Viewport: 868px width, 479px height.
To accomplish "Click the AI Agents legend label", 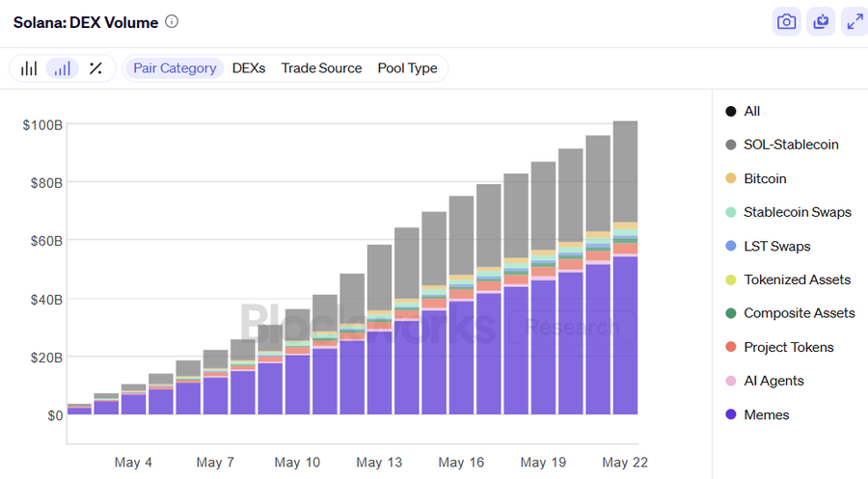I will pyautogui.click(x=773, y=381).
